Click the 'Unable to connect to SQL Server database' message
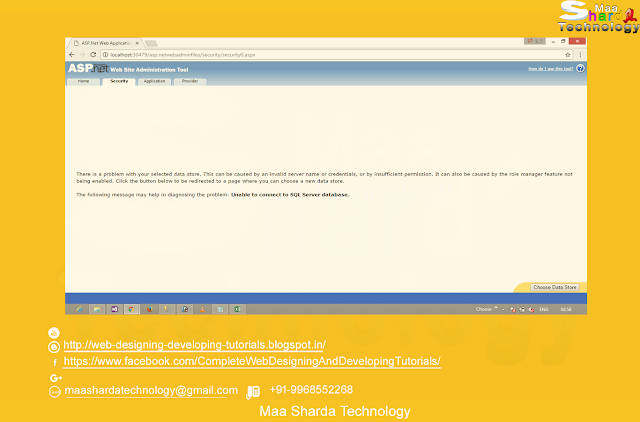The height and width of the screenshot is (422, 640). (290, 195)
